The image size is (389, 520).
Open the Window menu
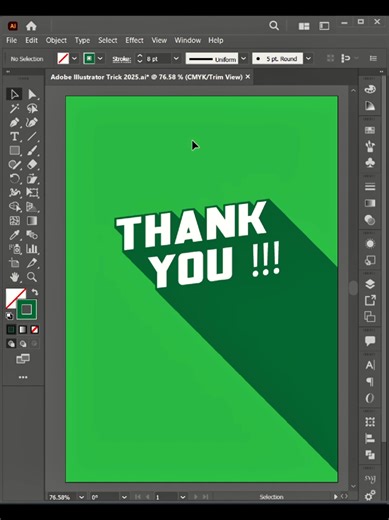tap(188, 40)
